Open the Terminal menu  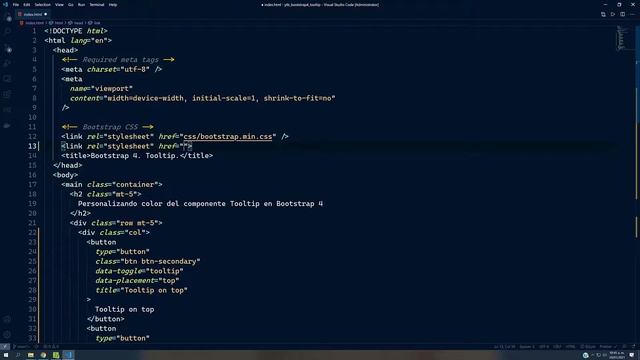tap(97, 5)
